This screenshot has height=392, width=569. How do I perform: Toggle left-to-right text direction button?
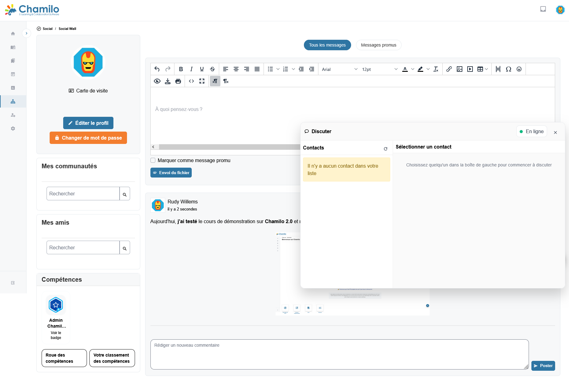215,81
